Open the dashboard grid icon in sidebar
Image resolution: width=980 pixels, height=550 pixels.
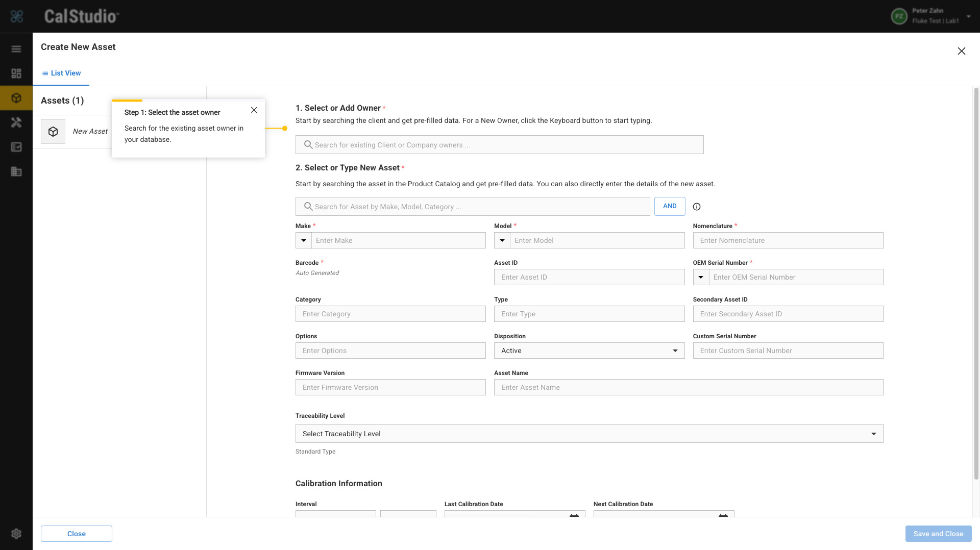(16, 73)
